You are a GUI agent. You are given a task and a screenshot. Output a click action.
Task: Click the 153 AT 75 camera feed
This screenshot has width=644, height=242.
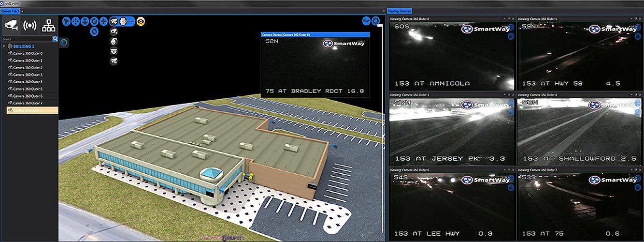tap(580, 207)
